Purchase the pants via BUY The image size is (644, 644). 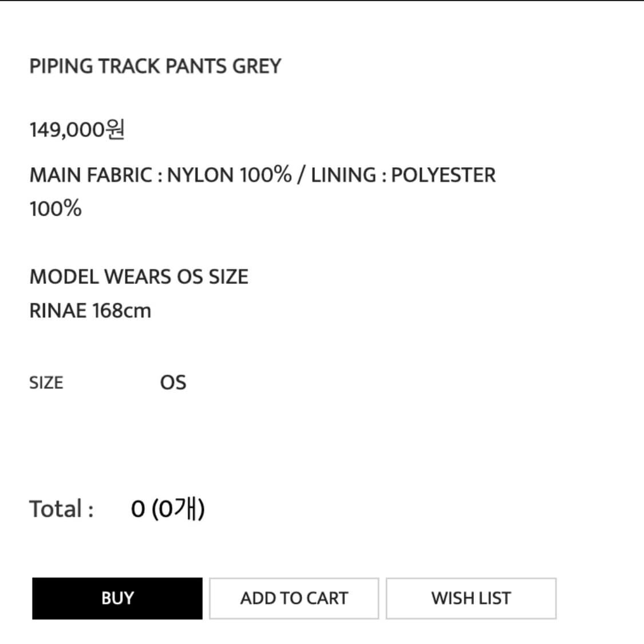(x=117, y=598)
